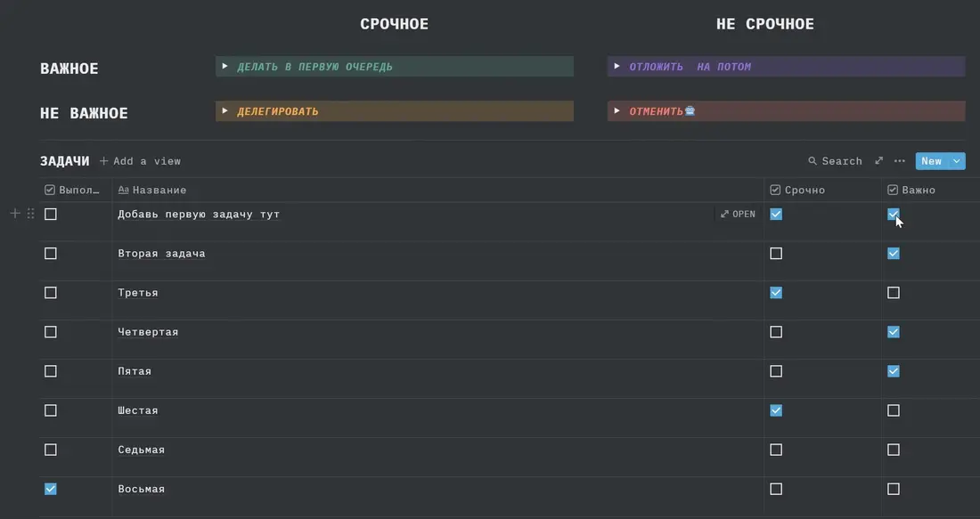Open the New button dropdown arrow
Viewport: 980px width, 519px height.
(957, 161)
